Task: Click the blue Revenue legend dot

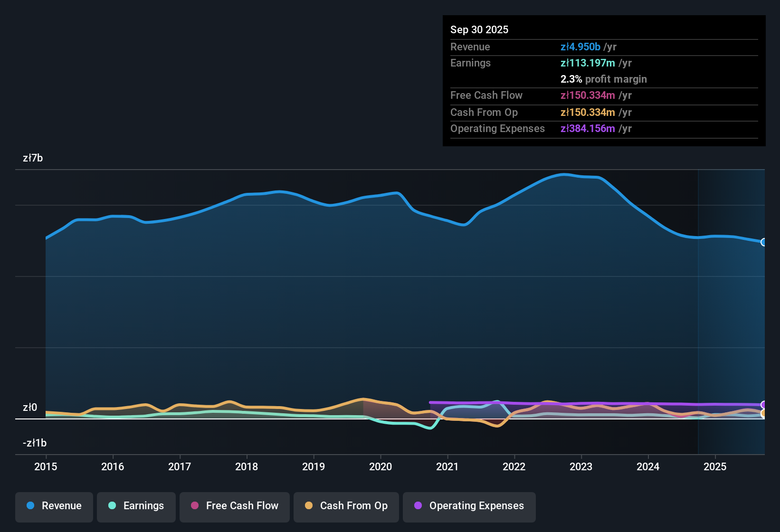Action: point(30,506)
